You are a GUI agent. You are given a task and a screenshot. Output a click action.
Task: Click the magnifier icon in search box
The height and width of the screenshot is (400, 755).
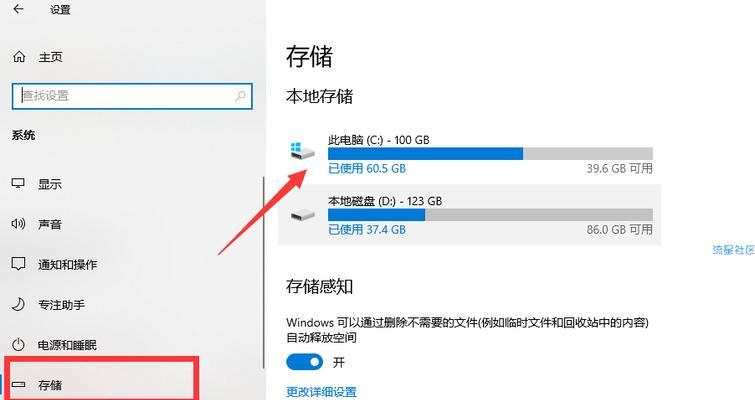coord(240,96)
